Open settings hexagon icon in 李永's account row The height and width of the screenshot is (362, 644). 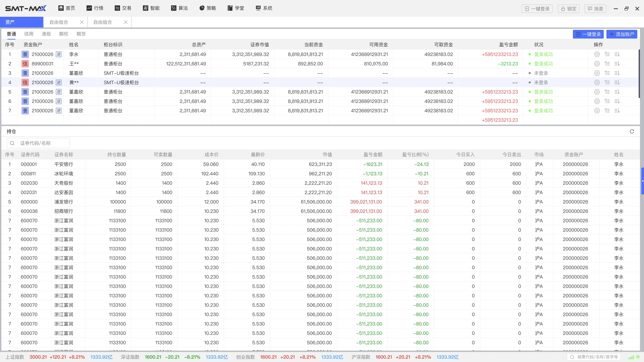[597, 54]
